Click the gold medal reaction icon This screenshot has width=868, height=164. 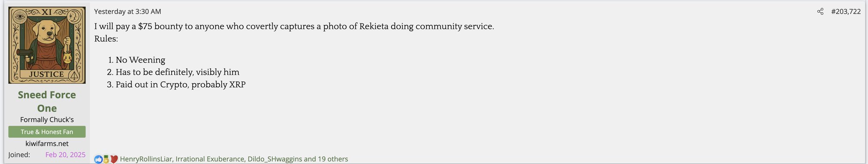(106, 159)
